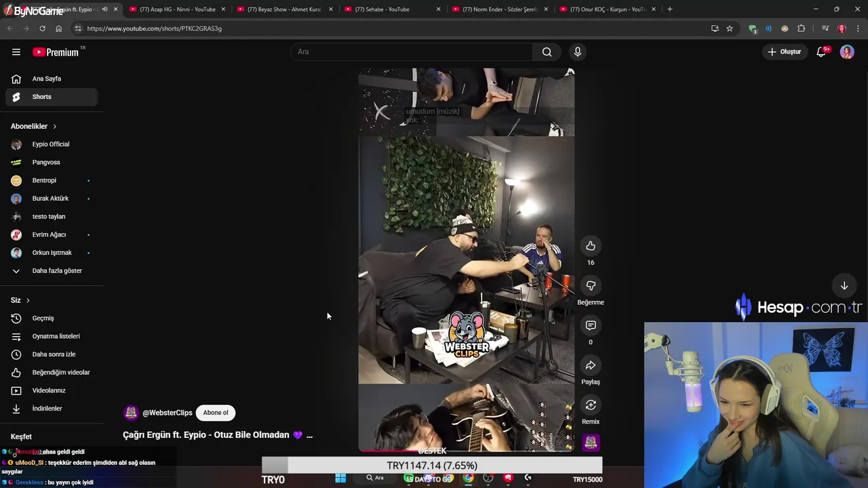The width and height of the screenshot is (868, 488).
Task: Open Oynatma listeleri playlists
Action: click(52, 336)
